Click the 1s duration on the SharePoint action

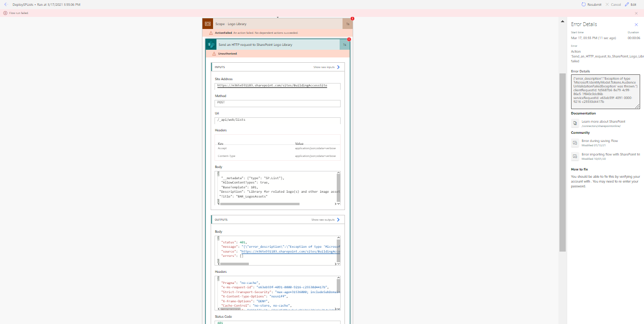coord(344,44)
